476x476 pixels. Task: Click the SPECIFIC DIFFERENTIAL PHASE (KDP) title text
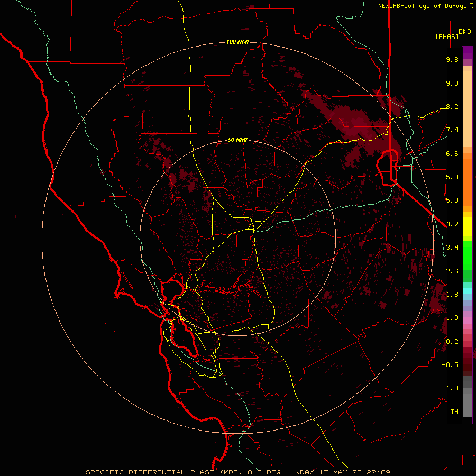click(165, 472)
